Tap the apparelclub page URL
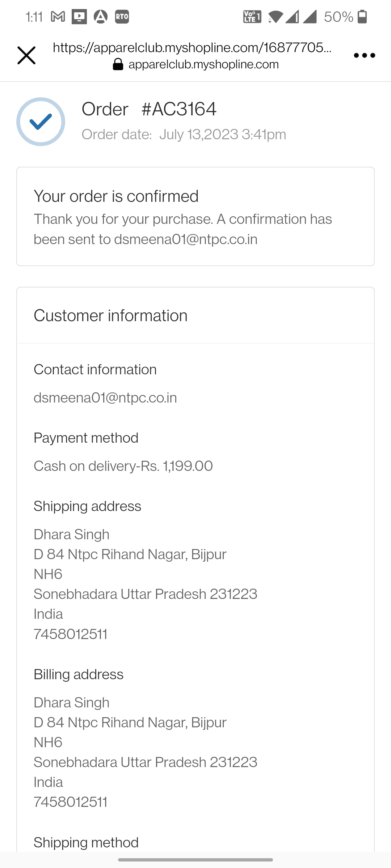 click(192, 47)
